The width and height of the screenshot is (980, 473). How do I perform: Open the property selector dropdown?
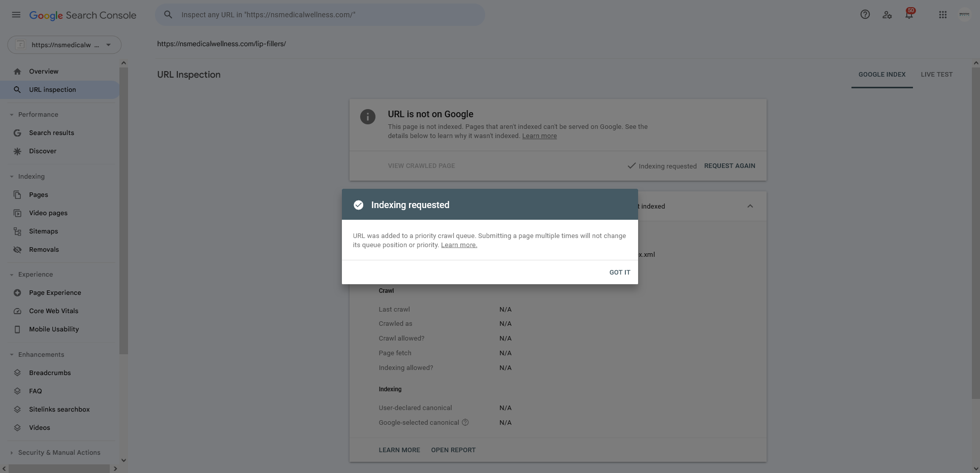pos(64,45)
